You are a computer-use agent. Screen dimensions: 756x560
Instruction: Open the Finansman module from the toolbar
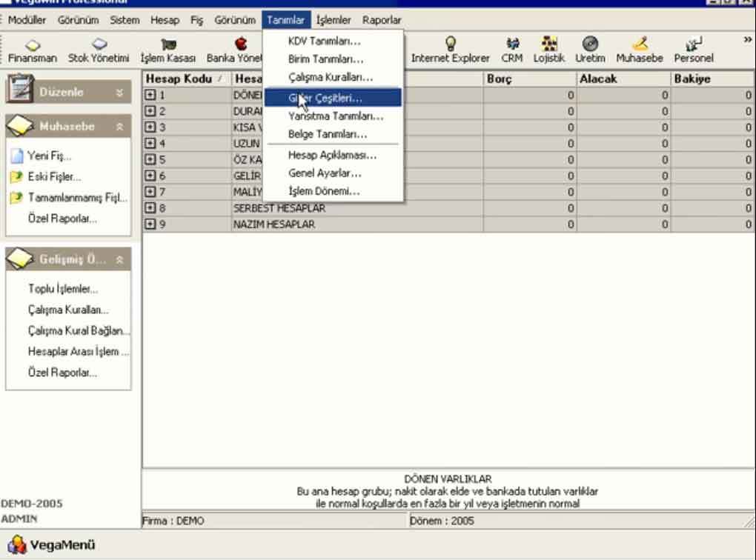point(33,50)
